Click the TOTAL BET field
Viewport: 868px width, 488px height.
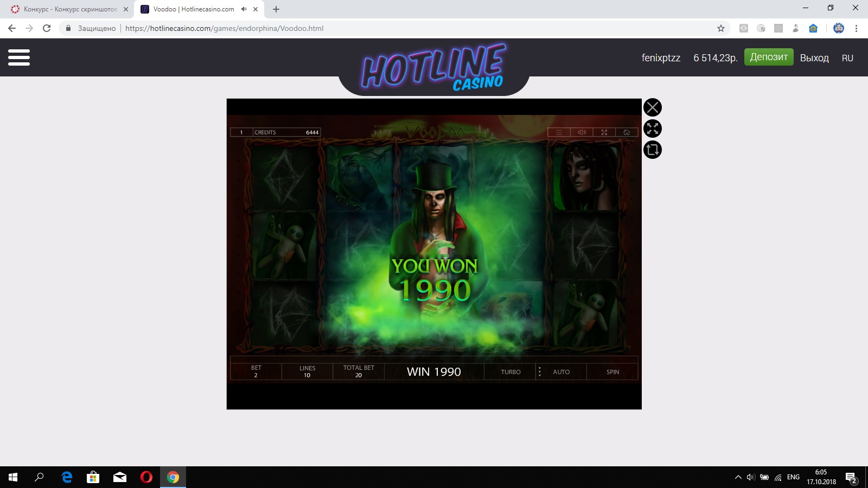pyautogui.click(x=359, y=371)
